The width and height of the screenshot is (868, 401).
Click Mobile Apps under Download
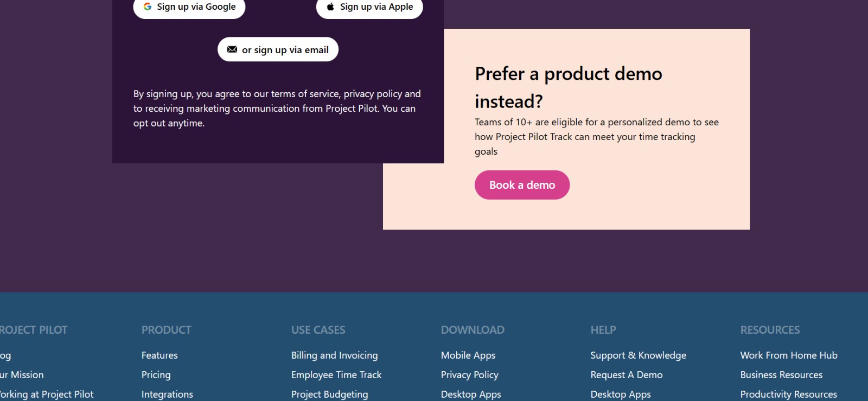468,355
